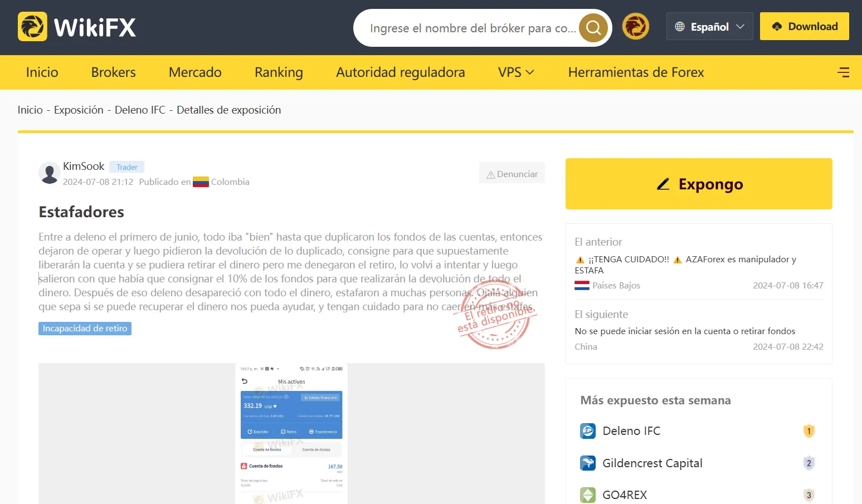Click the 2024-07-08 22:42 timestamp
862x504 pixels.
788,347
